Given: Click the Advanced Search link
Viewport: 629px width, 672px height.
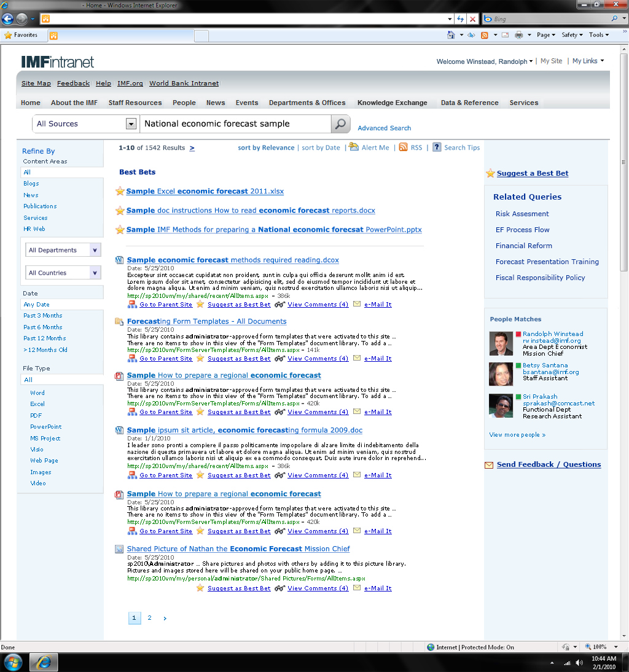Looking at the screenshot, I should coord(385,128).
